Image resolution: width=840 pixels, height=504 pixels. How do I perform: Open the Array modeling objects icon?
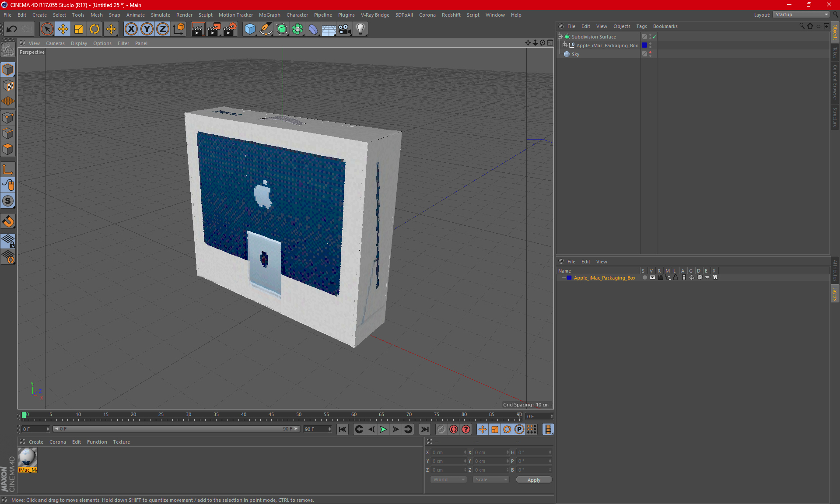[297, 29]
